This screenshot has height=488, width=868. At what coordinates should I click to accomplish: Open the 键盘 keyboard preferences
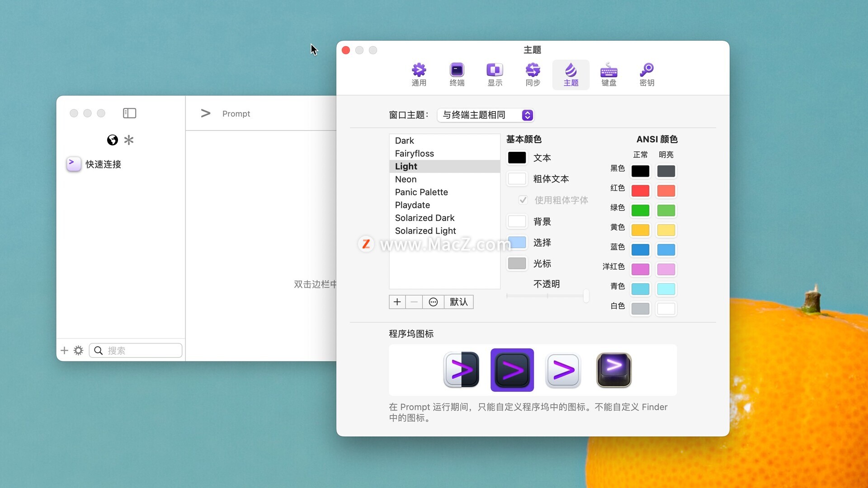click(x=609, y=75)
